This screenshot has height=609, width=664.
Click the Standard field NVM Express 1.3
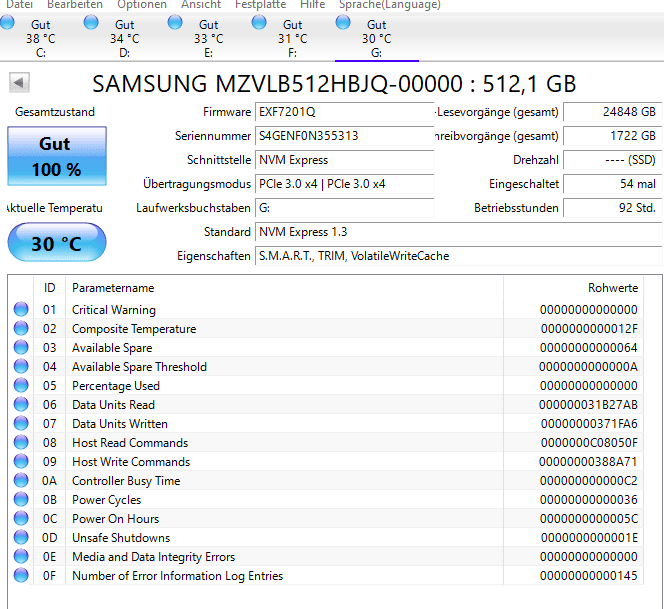coord(459,232)
